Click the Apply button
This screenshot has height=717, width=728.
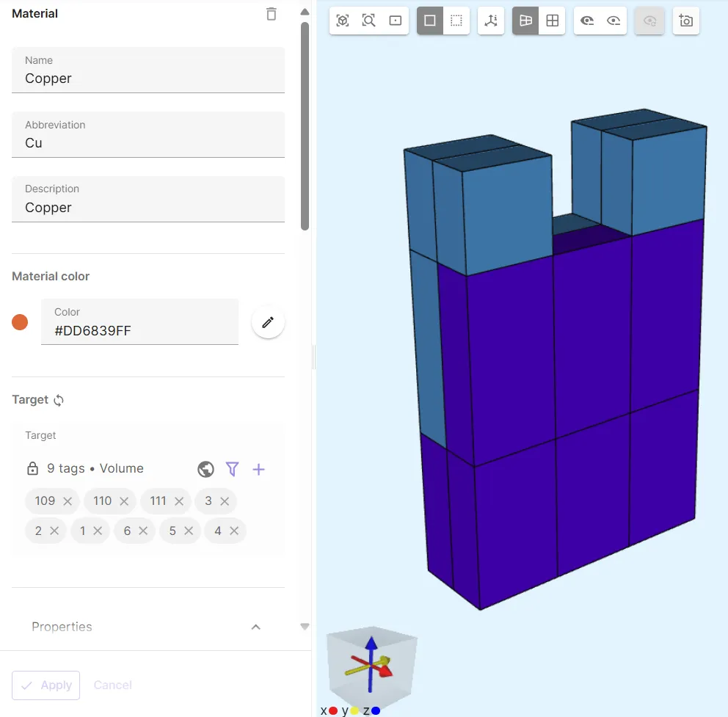46,685
